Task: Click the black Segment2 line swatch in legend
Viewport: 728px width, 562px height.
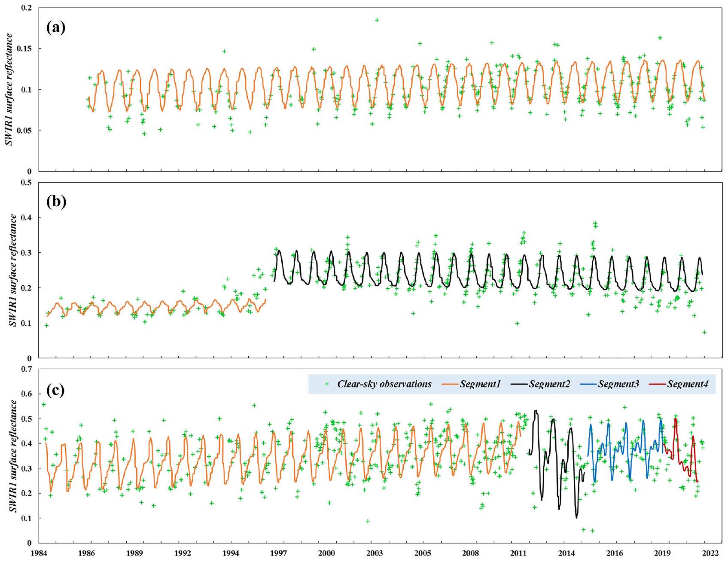Action: point(519,384)
